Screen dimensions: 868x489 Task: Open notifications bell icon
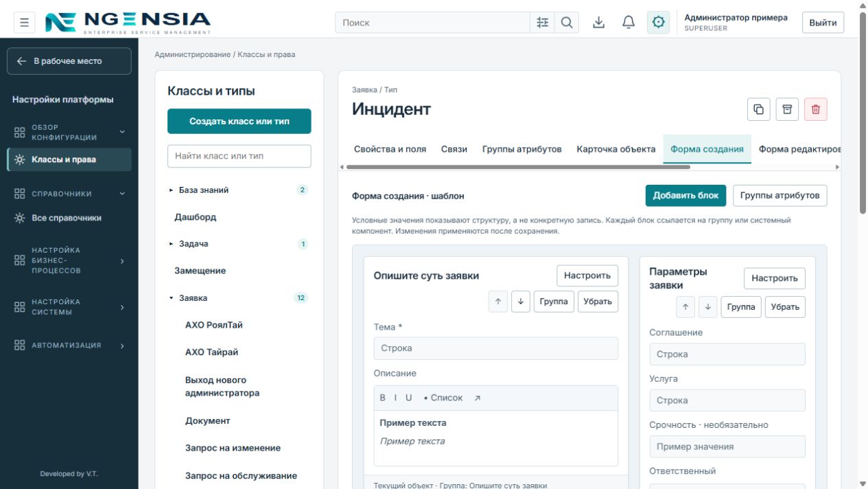[x=629, y=23]
